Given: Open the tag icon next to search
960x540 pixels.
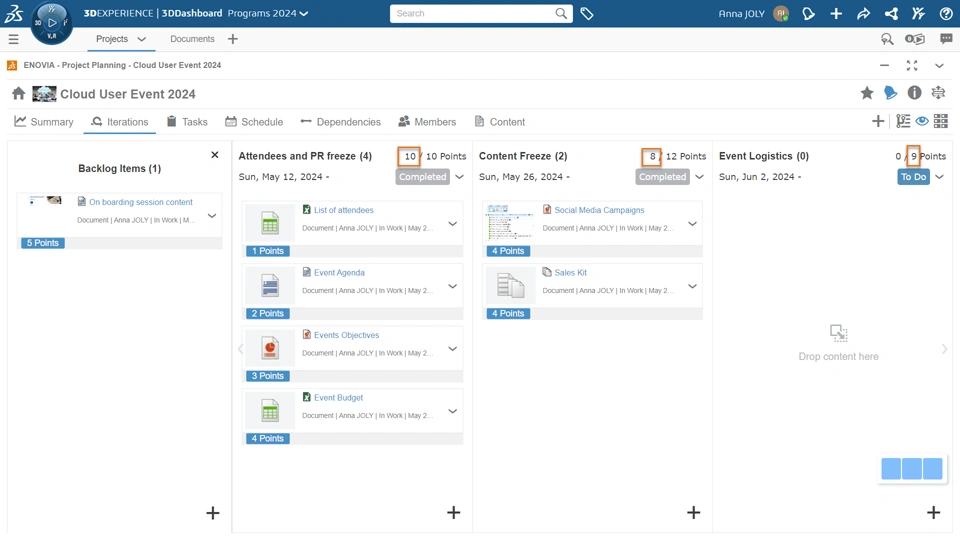Looking at the screenshot, I should click(x=587, y=13).
